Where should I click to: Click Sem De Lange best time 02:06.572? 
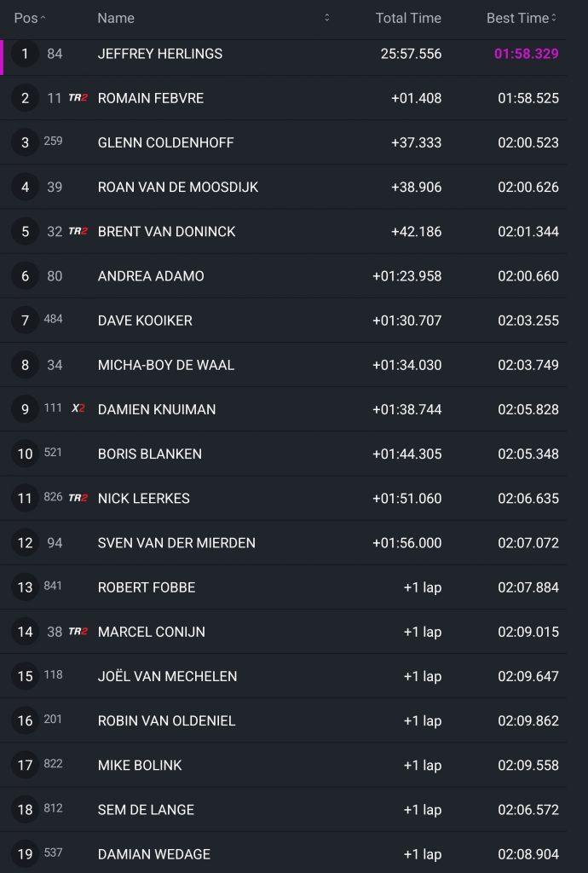(528, 810)
